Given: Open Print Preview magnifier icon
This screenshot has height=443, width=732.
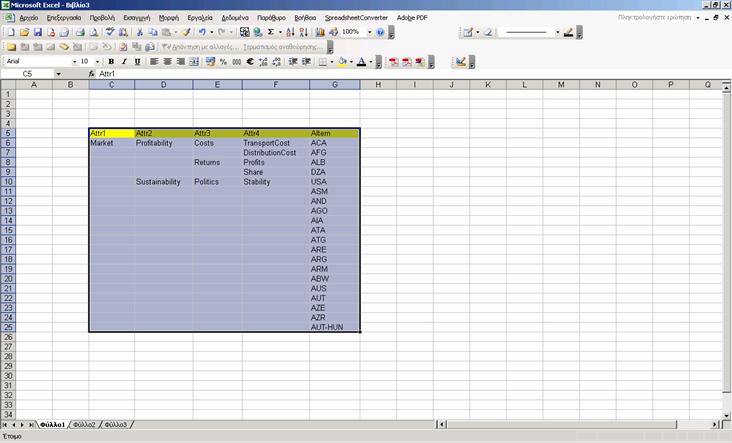Looking at the screenshot, I should pyautogui.click(x=94, y=32).
